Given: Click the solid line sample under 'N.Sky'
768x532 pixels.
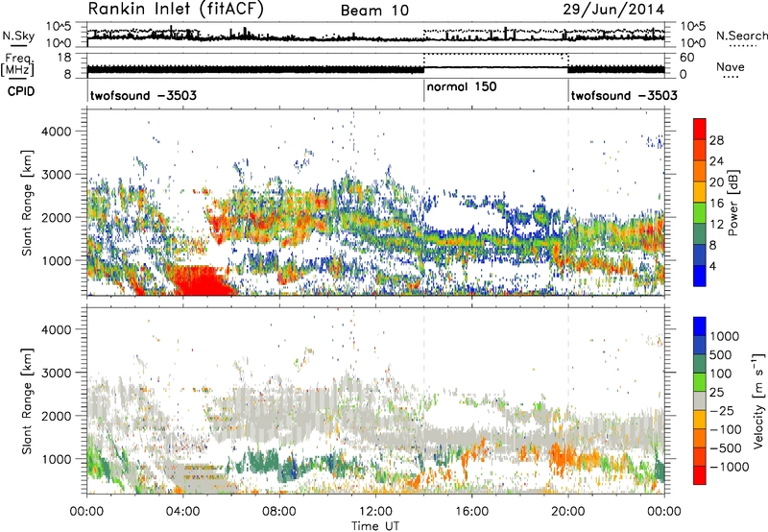Looking at the screenshot, I should pos(18,45).
